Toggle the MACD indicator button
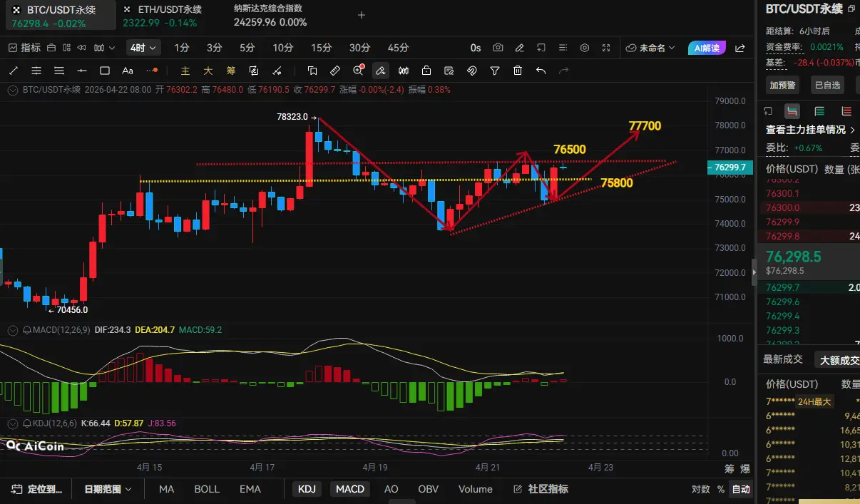 [350, 489]
